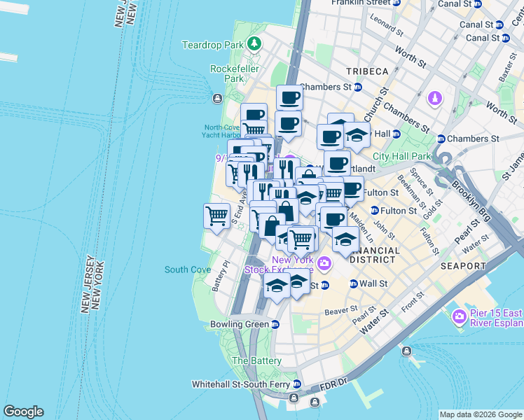Select coffee cup marker touching upper Fulton St label

click(352, 189)
